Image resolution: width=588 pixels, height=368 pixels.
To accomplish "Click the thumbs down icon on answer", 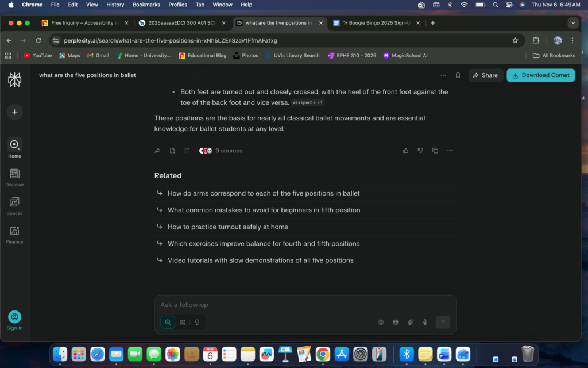I will (x=420, y=151).
